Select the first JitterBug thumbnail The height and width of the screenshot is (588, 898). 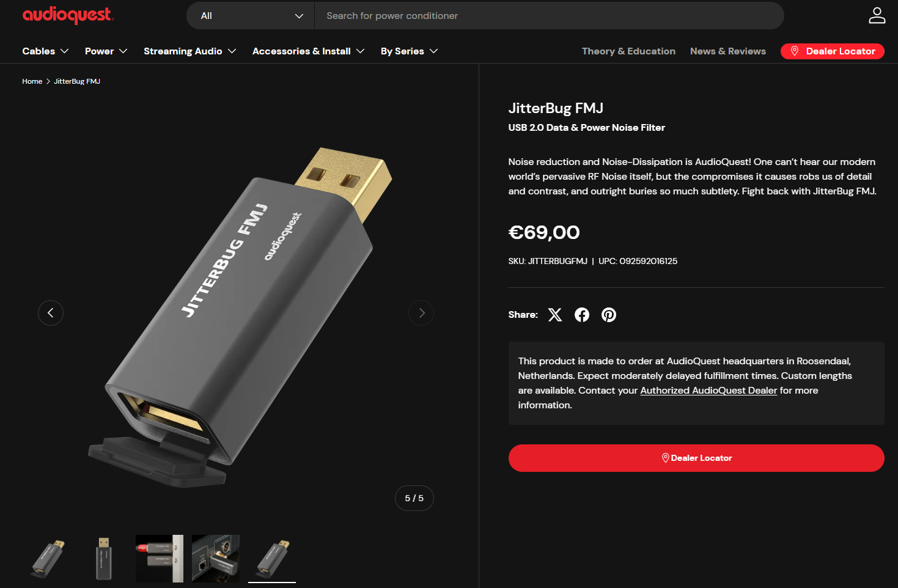(x=48, y=559)
